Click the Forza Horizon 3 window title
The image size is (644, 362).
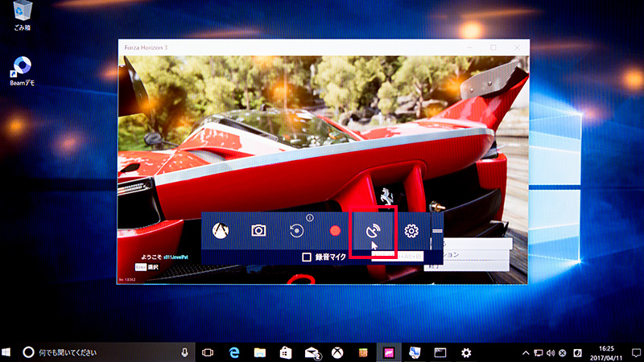pyautogui.click(x=146, y=47)
